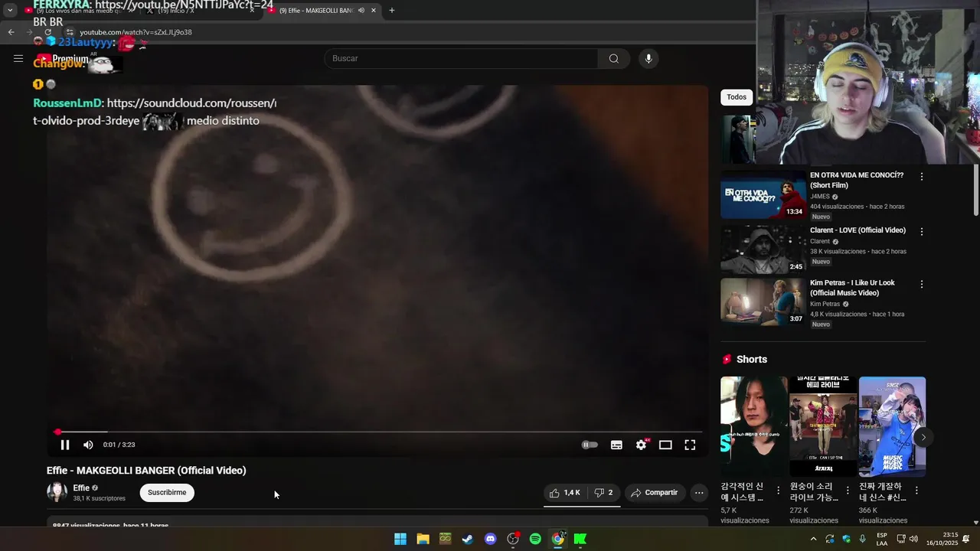Go back with the browser back arrow

click(11, 32)
